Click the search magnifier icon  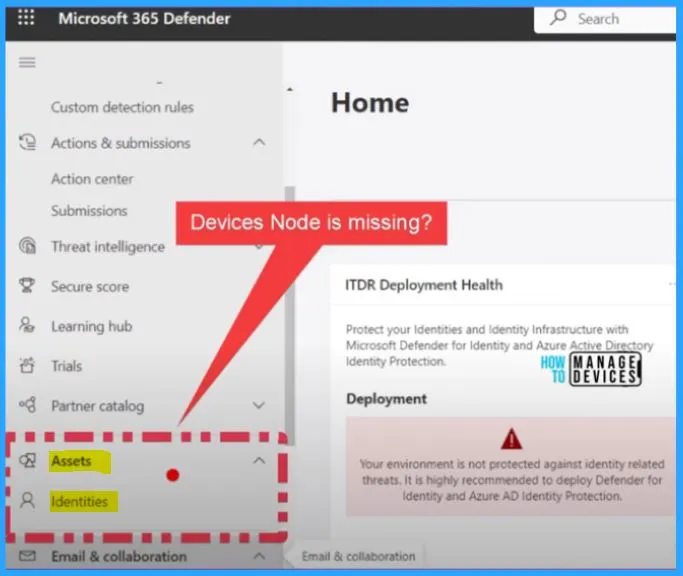(558, 18)
